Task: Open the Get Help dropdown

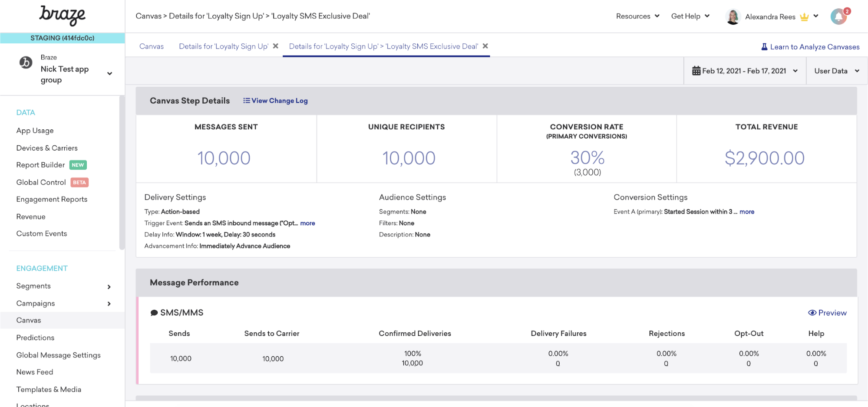Action: pyautogui.click(x=690, y=16)
